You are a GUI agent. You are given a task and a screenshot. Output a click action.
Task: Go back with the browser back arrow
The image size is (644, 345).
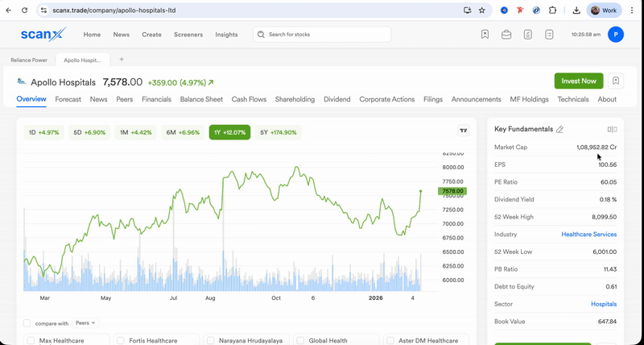coord(9,10)
